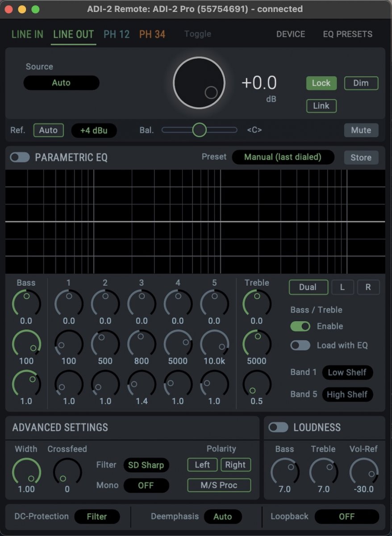Screen dimensions: 392x536
Task: Toggle the Ref. Auto button
Action: pyautogui.click(x=48, y=130)
